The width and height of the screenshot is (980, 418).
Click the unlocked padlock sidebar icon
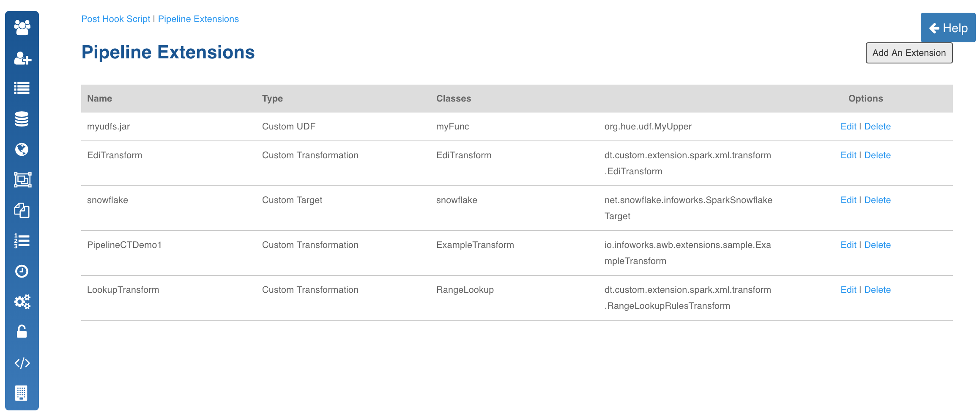[22, 332]
